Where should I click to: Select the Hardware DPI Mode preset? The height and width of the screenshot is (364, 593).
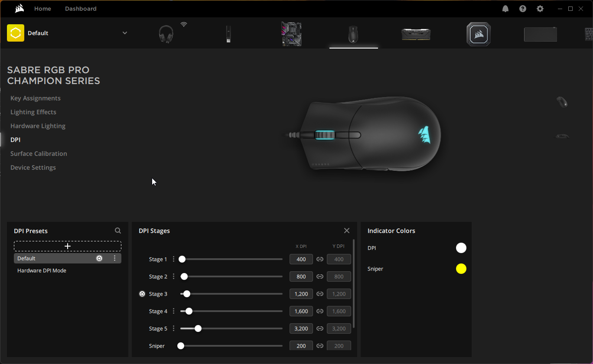tap(42, 270)
